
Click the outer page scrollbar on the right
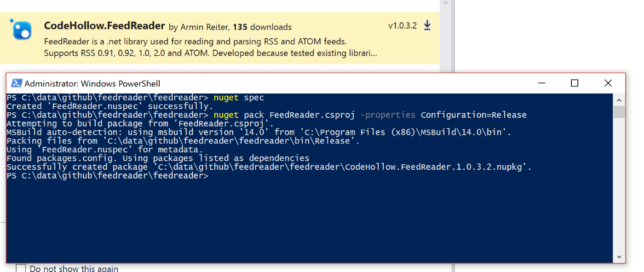tap(445, 37)
